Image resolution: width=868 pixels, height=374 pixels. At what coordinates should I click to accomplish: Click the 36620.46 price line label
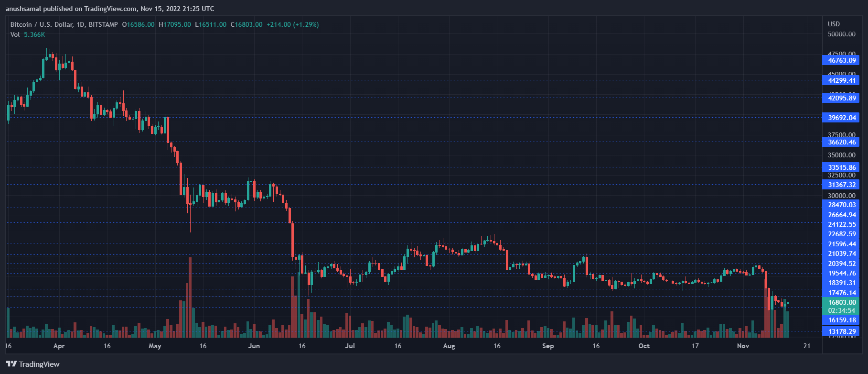click(841, 142)
